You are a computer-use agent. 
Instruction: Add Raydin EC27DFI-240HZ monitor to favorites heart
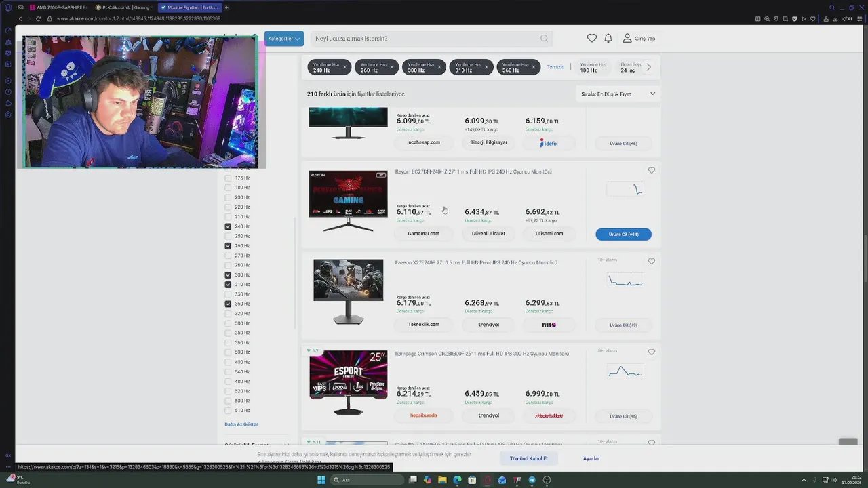coord(652,171)
